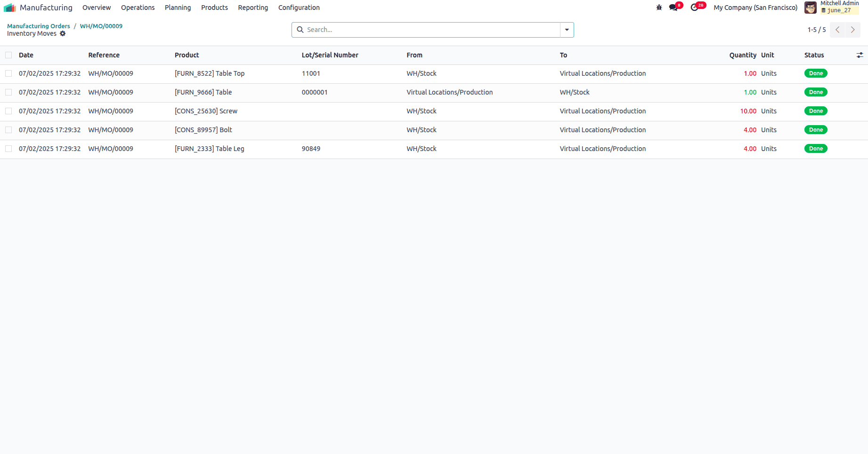The height and width of the screenshot is (454, 868).
Task: Sort by the Quantity column header
Action: coord(743,55)
